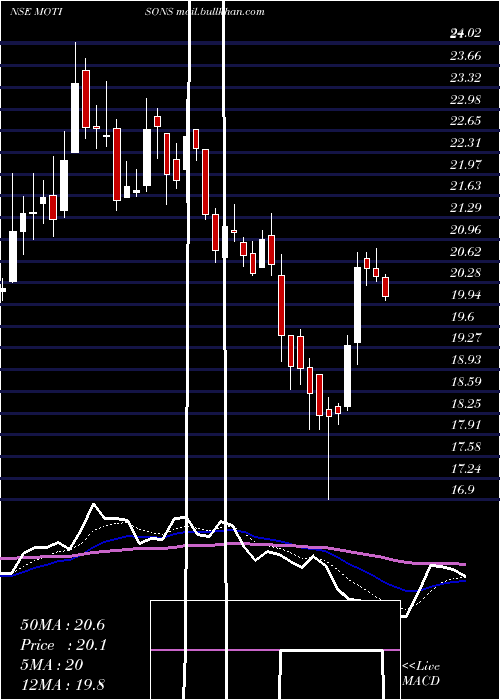Click the 22.98 price level label
The width and height of the screenshot is (500, 700).
pyautogui.click(x=466, y=99)
